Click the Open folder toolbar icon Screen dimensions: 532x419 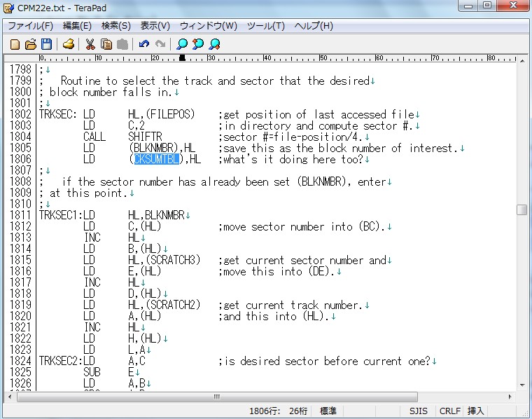pos(31,44)
